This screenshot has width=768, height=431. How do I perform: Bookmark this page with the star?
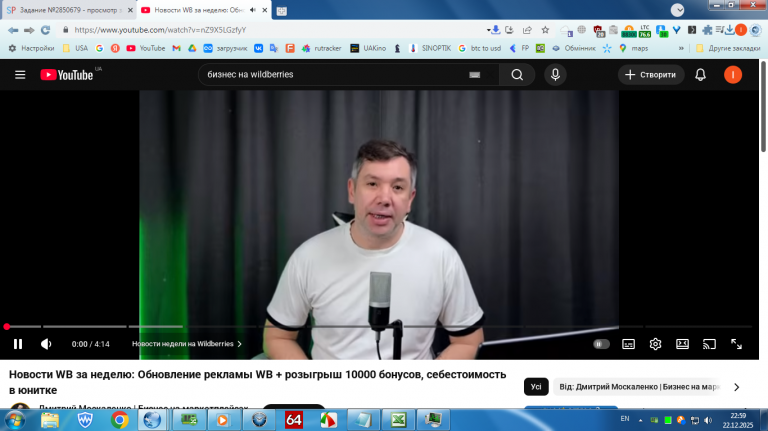pyautogui.click(x=545, y=30)
